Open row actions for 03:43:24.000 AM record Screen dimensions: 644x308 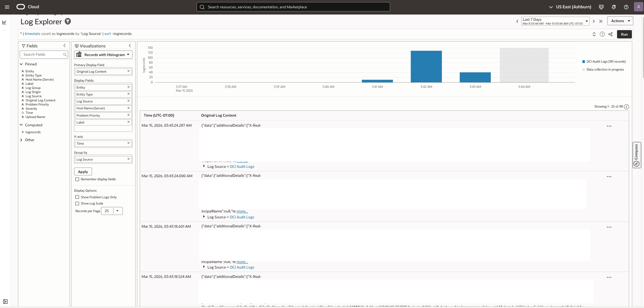609,177
